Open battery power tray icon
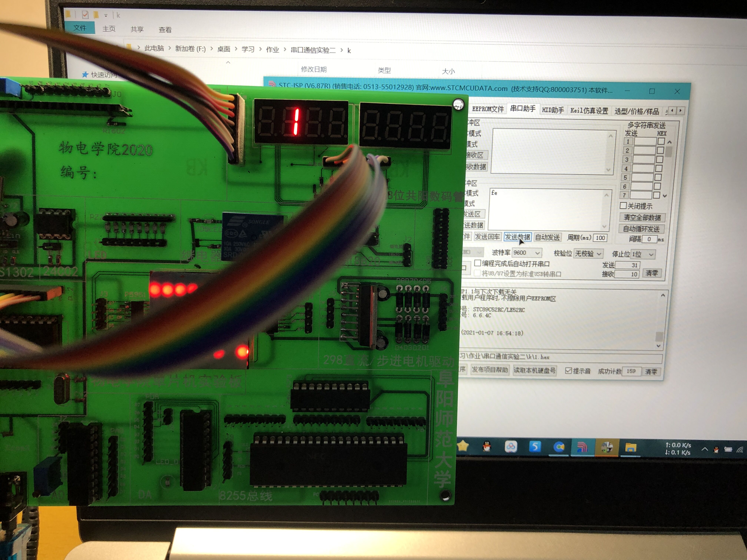Screen dimensions: 747x560 tap(728, 450)
